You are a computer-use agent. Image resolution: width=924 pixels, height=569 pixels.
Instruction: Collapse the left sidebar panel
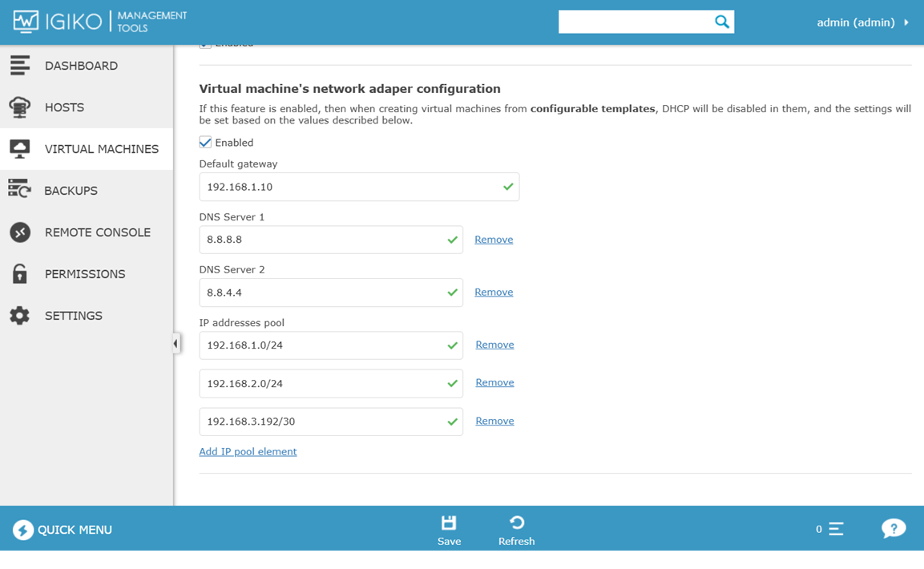pos(176,344)
